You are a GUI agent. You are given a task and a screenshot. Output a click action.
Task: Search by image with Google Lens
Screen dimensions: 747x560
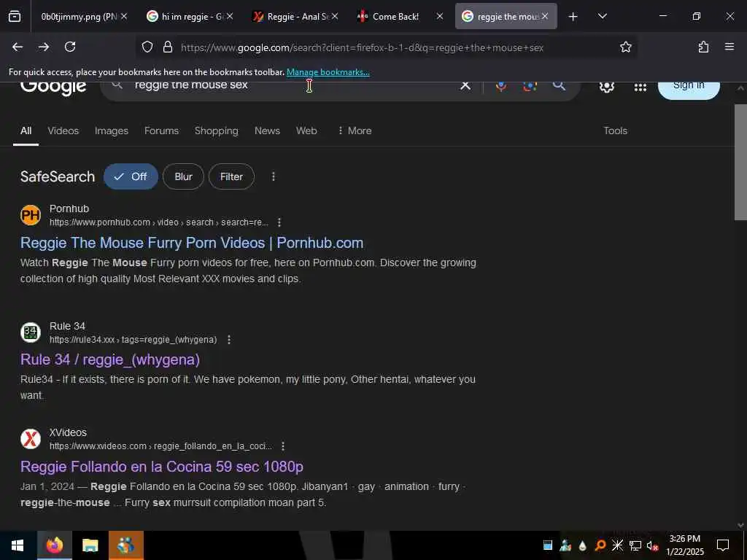tap(530, 86)
